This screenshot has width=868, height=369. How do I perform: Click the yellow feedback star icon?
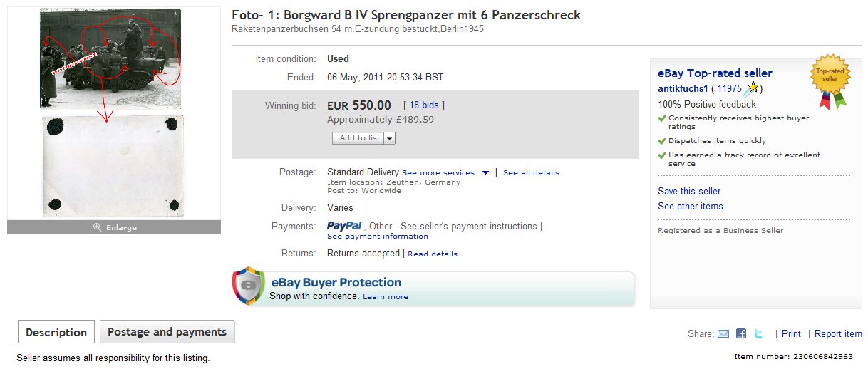[753, 88]
